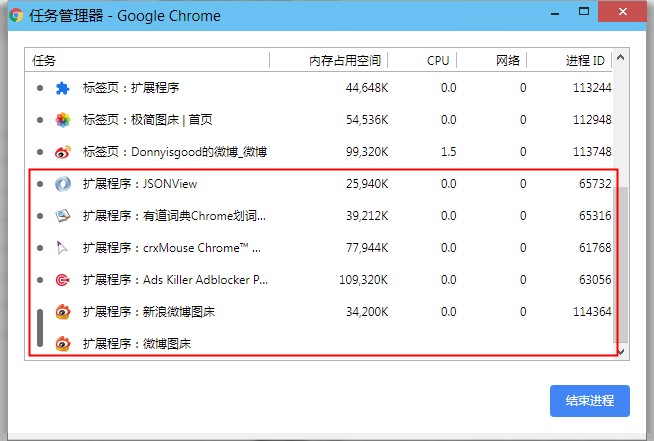
Task: Click memory value 39,212K
Action: click(367, 216)
